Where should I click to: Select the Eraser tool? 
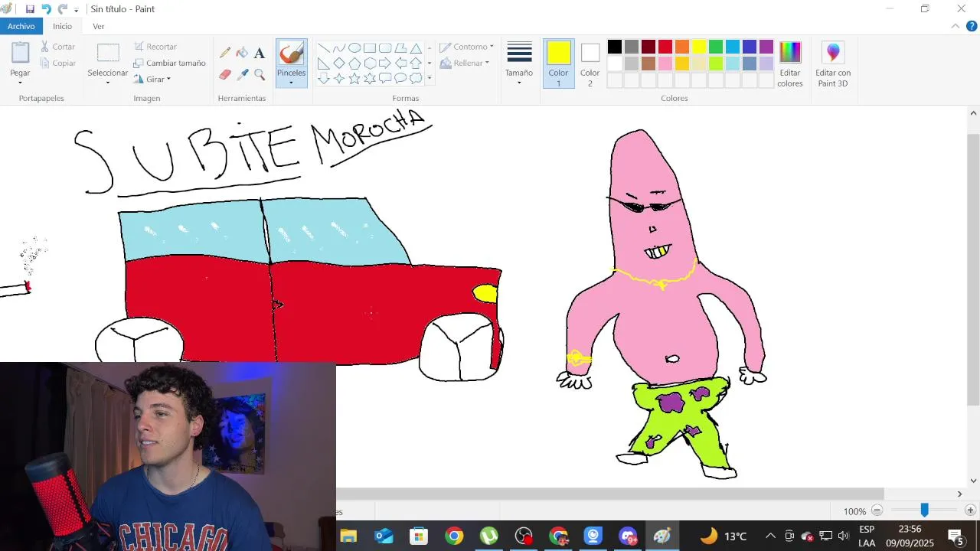pos(225,74)
